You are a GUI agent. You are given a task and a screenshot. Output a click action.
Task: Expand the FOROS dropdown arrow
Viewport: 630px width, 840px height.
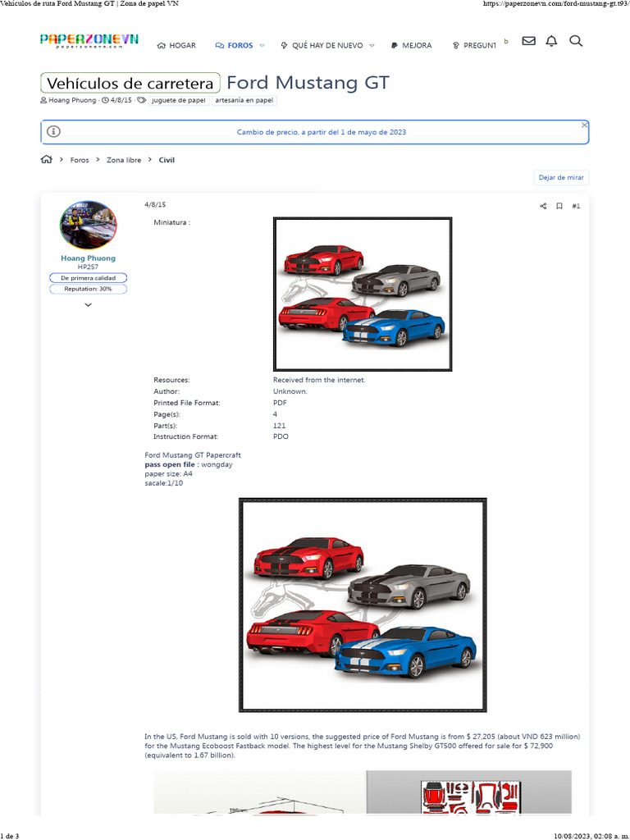coord(262,46)
